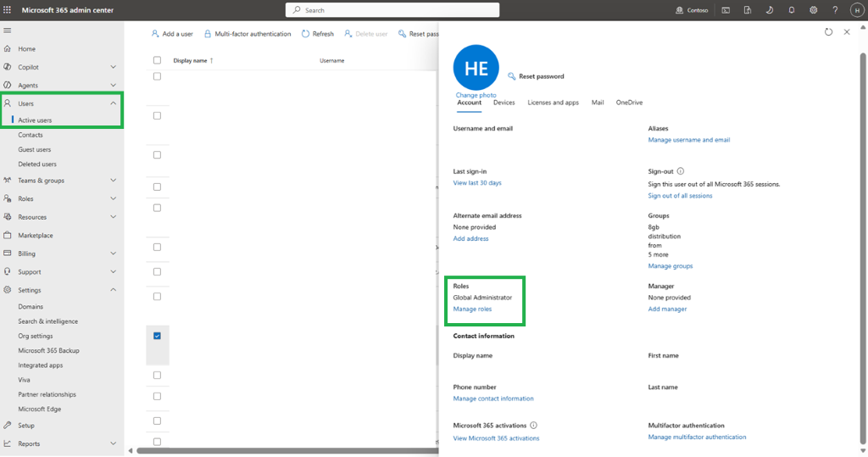Click the help question mark icon

(835, 10)
